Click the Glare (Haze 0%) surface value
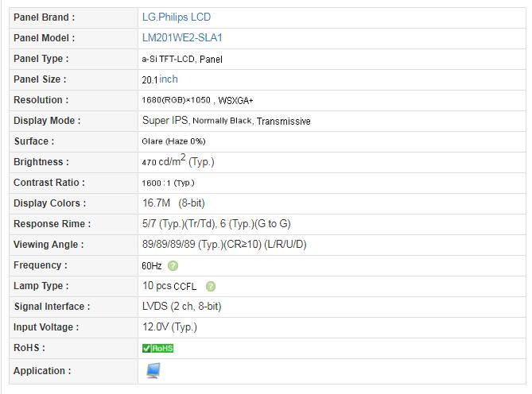The image size is (532, 394). click(173, 141)
